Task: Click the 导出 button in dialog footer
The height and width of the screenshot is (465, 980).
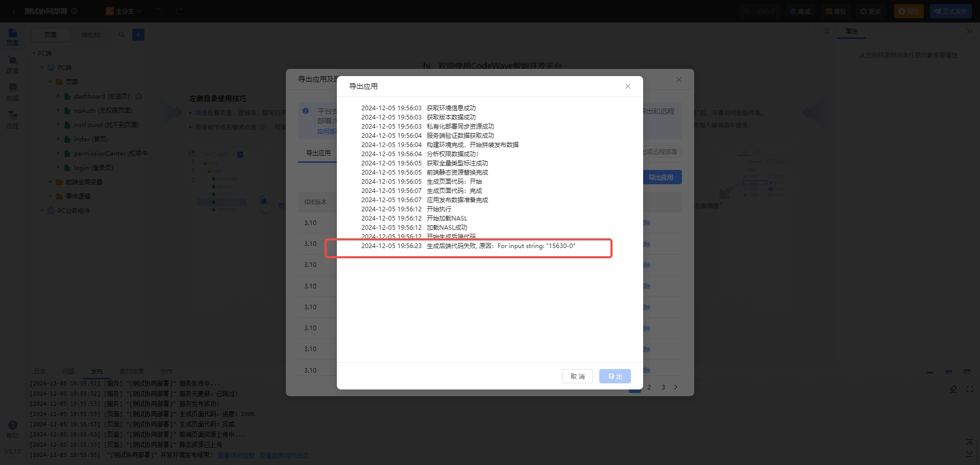Action: click(615, 376)
